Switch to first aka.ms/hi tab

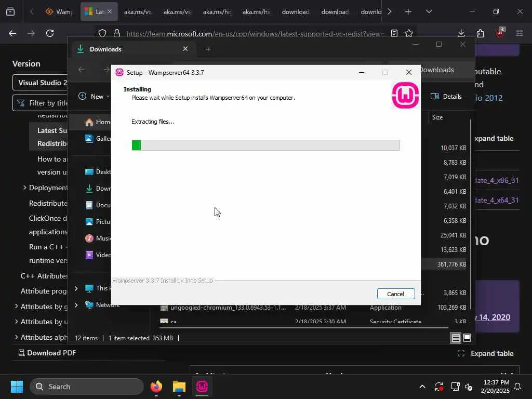point(217,11)
